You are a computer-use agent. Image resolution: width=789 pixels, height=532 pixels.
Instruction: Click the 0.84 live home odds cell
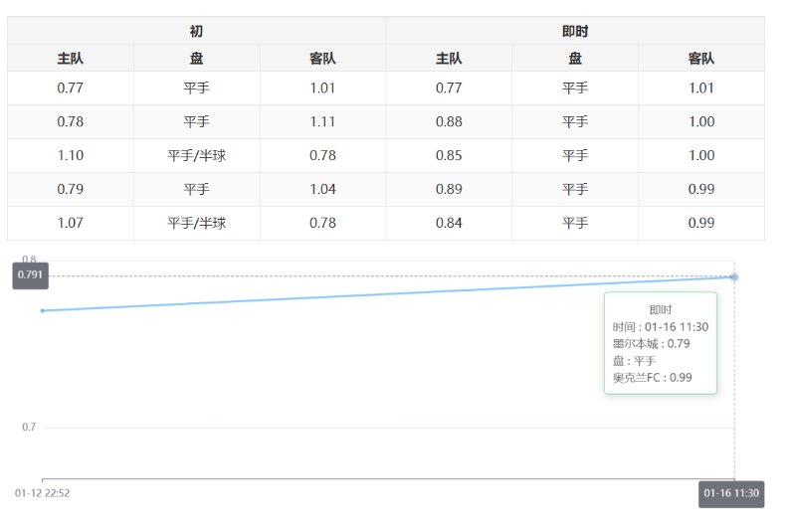[449, 224]
